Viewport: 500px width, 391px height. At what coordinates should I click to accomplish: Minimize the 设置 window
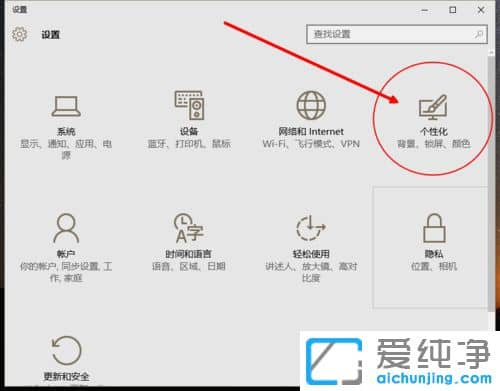[x=424, y=10]
